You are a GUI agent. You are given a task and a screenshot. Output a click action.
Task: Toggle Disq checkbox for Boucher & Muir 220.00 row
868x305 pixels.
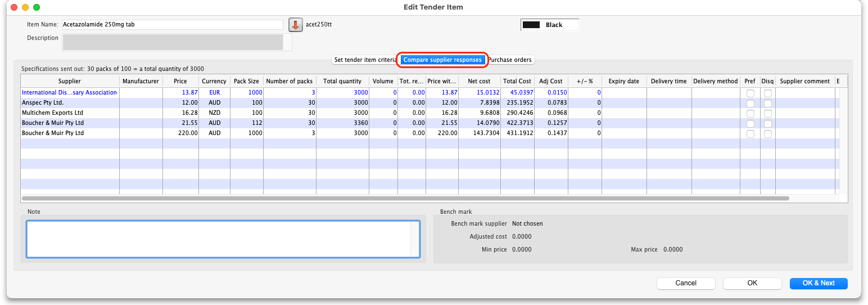point(767,133)
